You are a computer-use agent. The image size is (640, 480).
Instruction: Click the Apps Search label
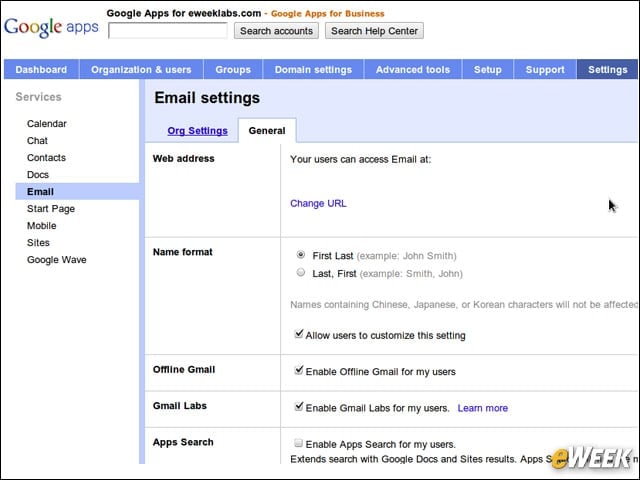pyautogui.click(x=183, y=442)
